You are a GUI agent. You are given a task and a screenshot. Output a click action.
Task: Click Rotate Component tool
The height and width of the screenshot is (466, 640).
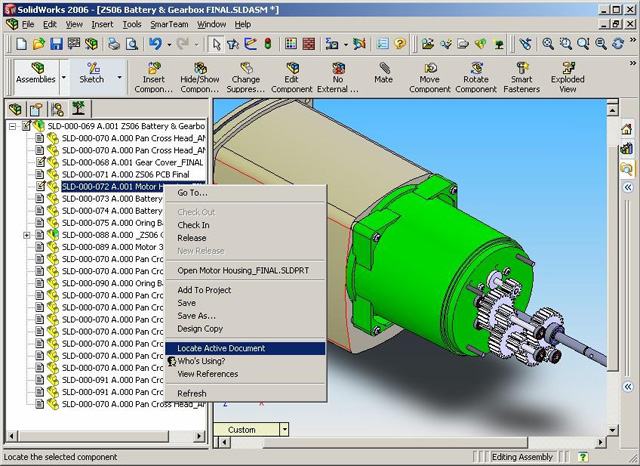476,78
